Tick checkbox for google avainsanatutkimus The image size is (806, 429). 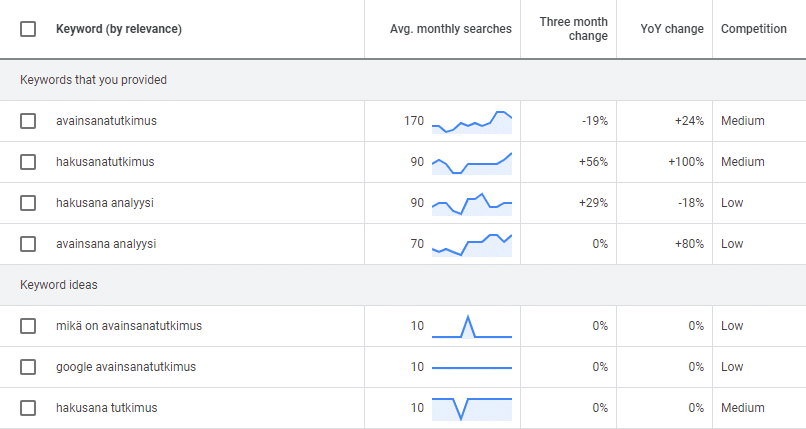(28, 367)
